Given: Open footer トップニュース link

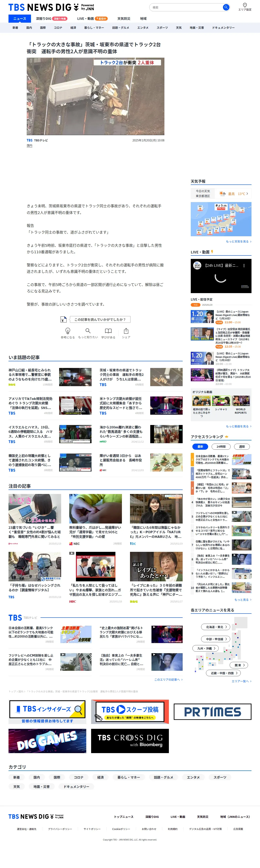Looking at the screenshot, I should (124, 816).
